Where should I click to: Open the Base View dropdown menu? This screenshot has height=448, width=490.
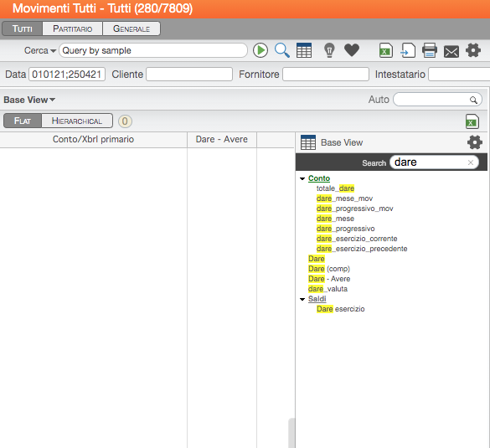point(29,100)
